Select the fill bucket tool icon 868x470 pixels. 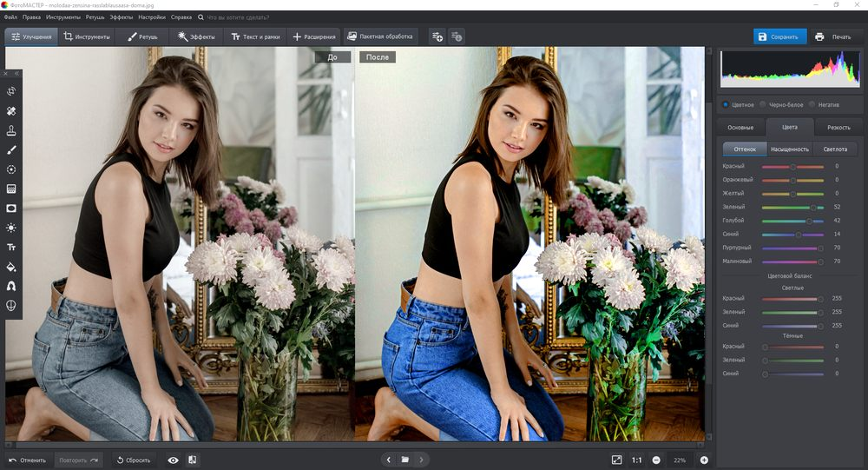click(11, 267)
